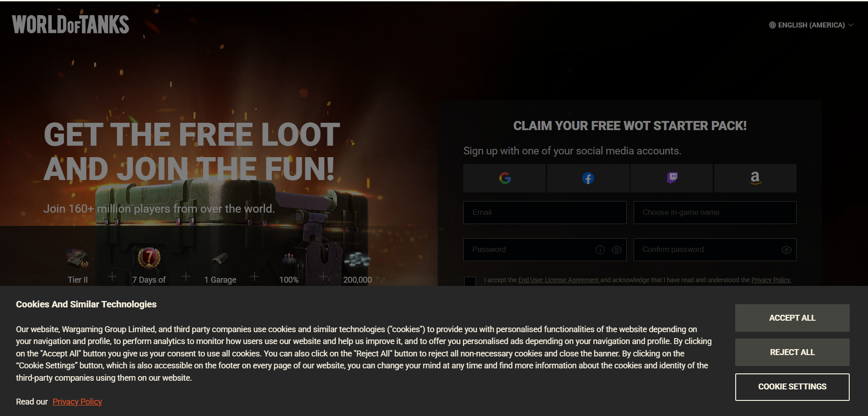Click the password info icon
868x416 pixels.
(x=600, y=250)
